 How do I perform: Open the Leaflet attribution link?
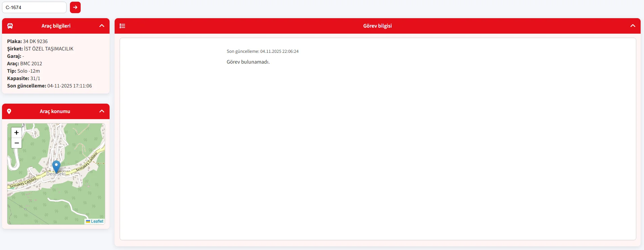coord(97,221)
